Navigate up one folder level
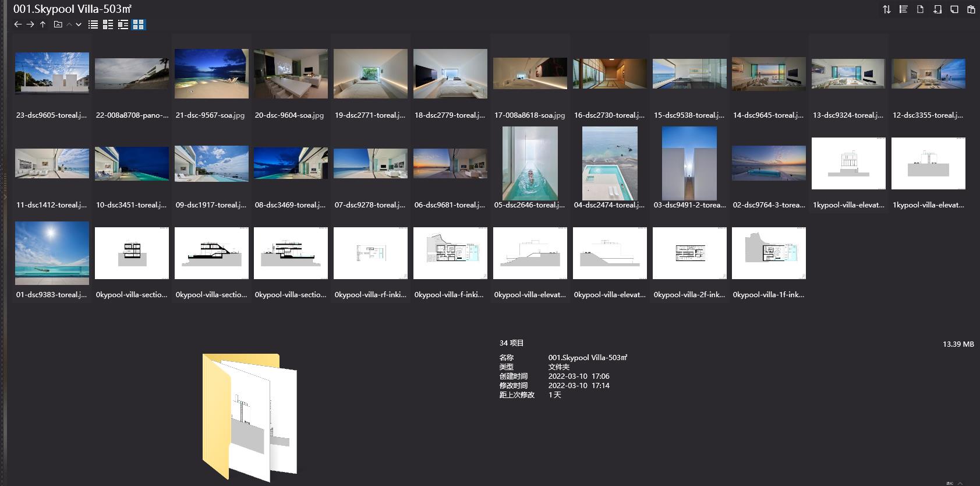The width and height of the screenshot is (980, 486). coord(43,24)
